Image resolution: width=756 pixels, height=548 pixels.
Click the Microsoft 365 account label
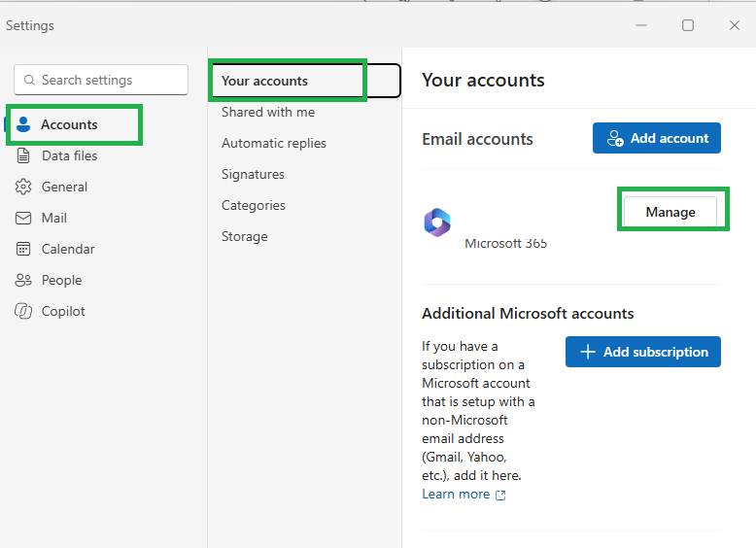pos(505,244)
